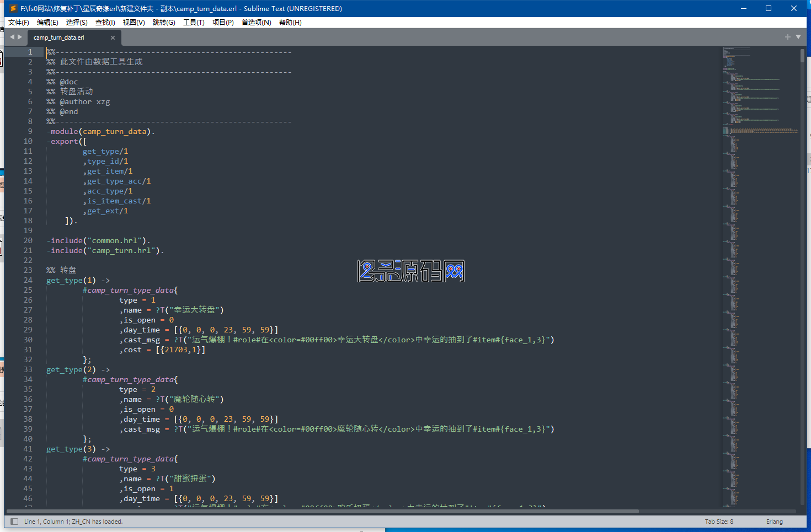Click line number 41 in gutter
This screenshot has width=811, height=532.
[28, 449]
